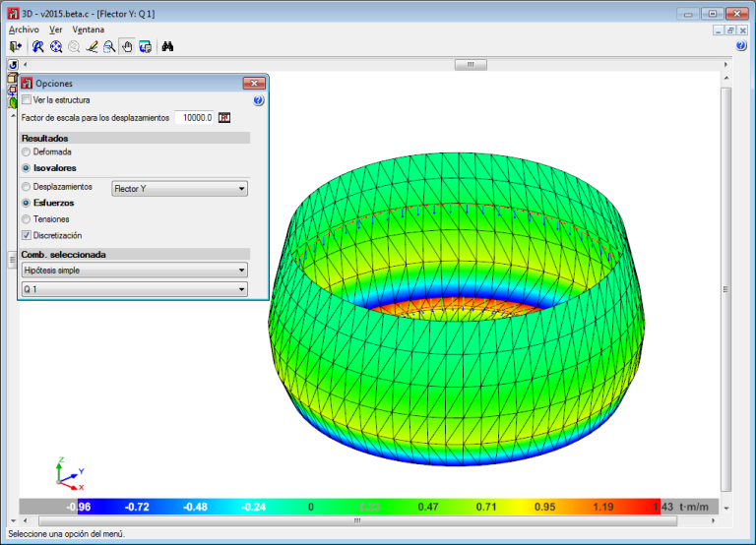Select the zoom window tool

109,47
